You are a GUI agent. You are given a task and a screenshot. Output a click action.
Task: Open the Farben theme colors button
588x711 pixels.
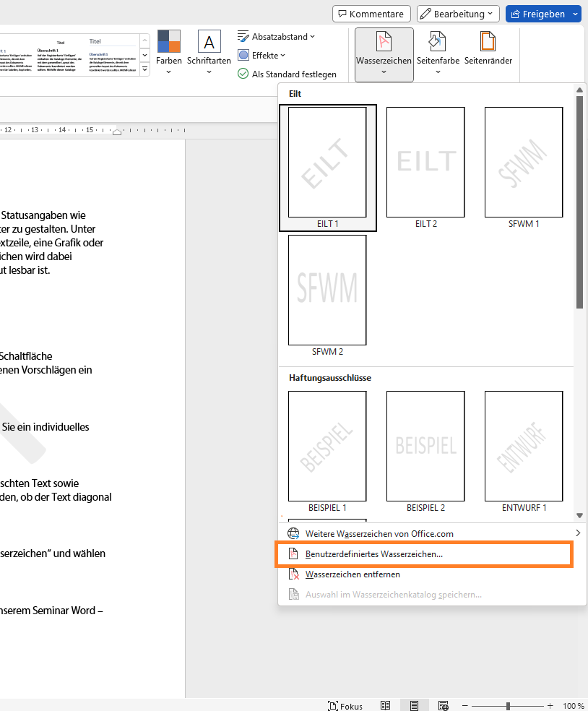point(169,52)
